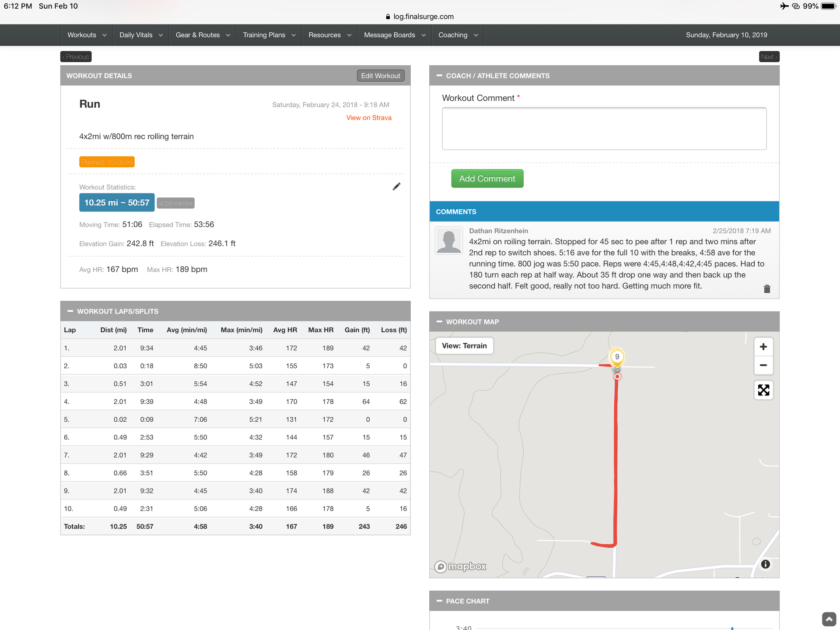
Task: Click the pencil edit statistics icon
Action: 396,187
